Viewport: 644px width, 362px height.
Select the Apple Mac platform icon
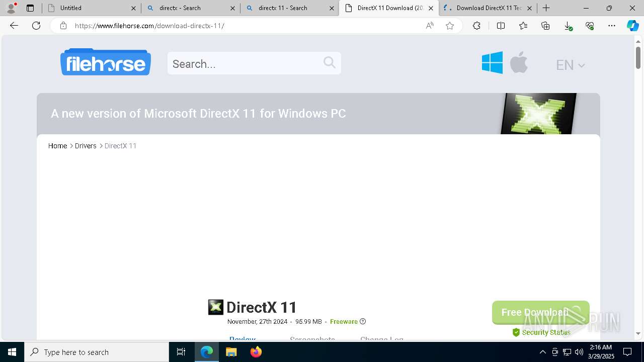(x=519, y=62)
